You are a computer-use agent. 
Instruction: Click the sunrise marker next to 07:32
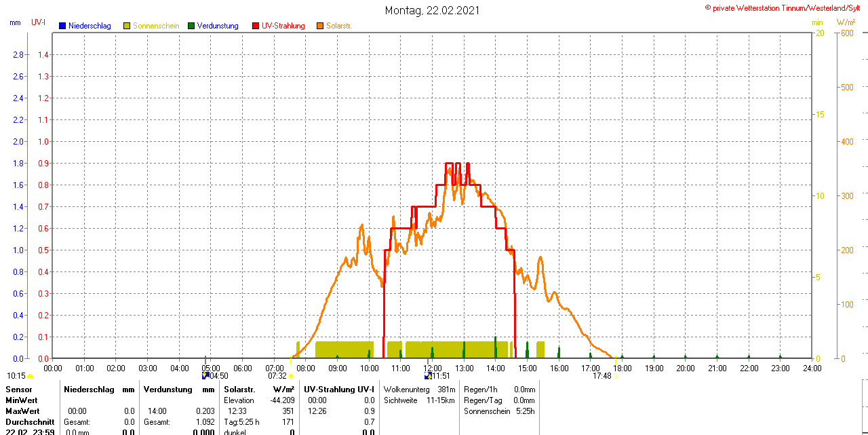tap(291, 376)
